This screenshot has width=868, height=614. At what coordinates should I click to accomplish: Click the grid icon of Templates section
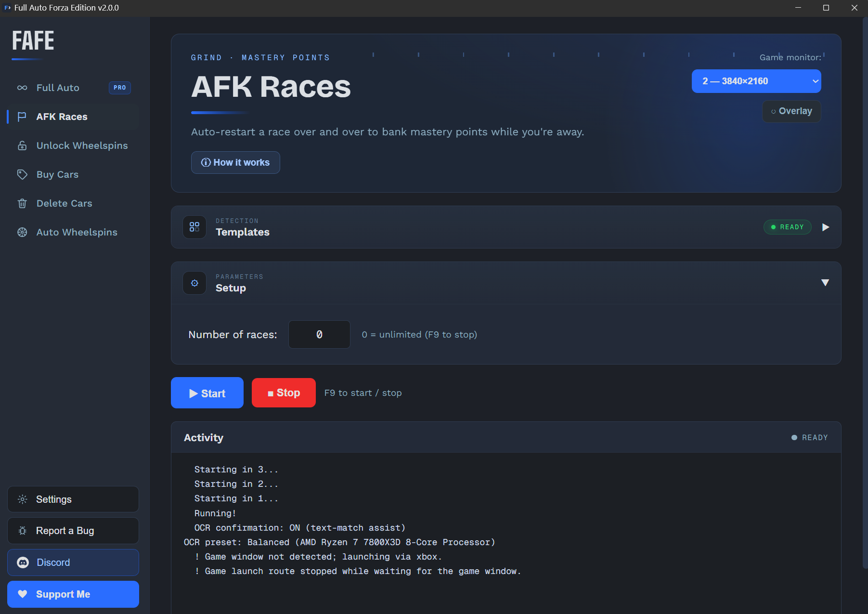click(x=194, y=227)
